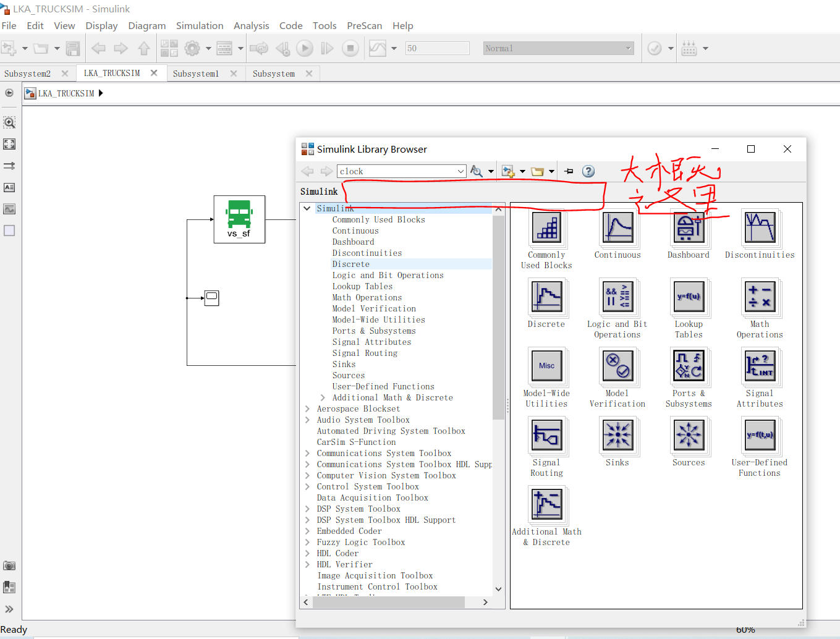The width and height of the screenshot is (840, 639).
Task: Open Model Configuration Parameters gear icon
Action: (192, 48)
